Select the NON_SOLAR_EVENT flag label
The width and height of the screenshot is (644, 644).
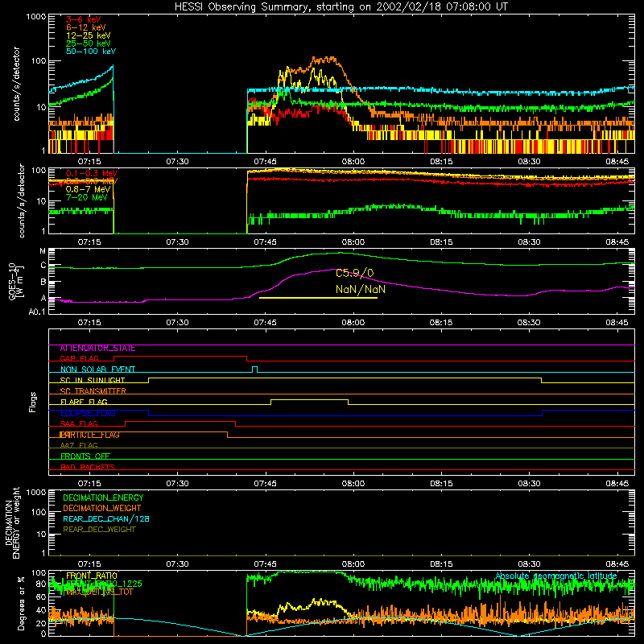97,369
